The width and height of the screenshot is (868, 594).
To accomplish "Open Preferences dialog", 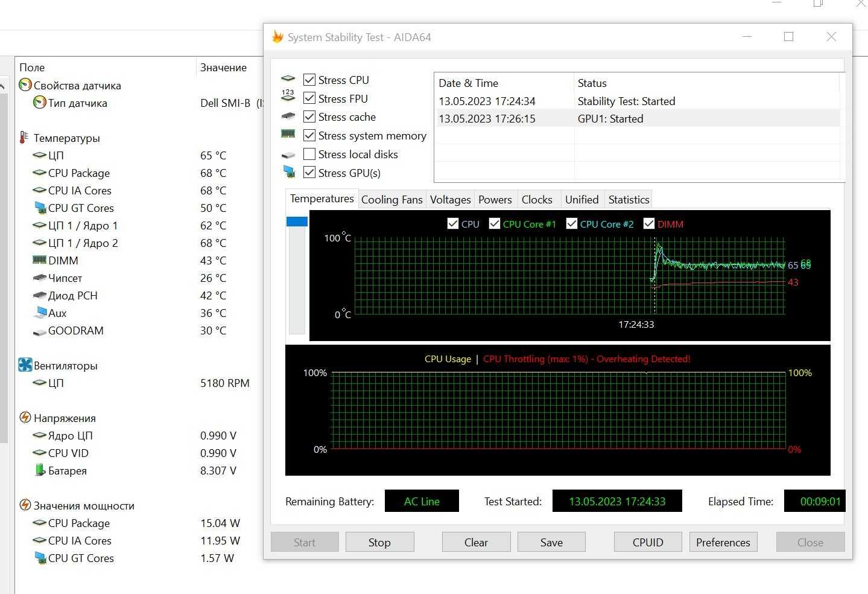I will 723,542.
